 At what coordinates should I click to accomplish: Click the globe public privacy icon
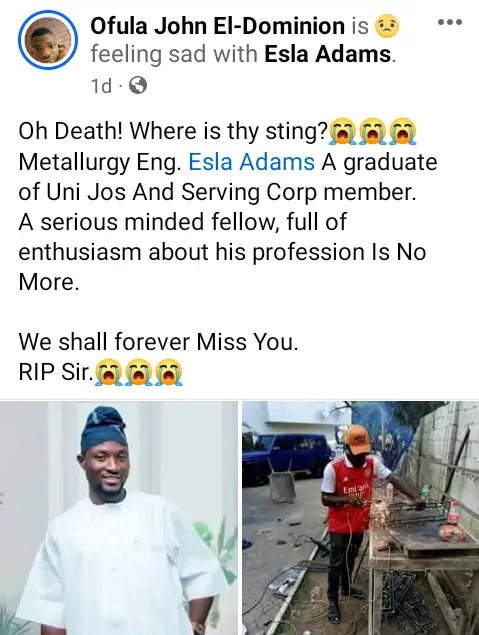pos(138,85)
